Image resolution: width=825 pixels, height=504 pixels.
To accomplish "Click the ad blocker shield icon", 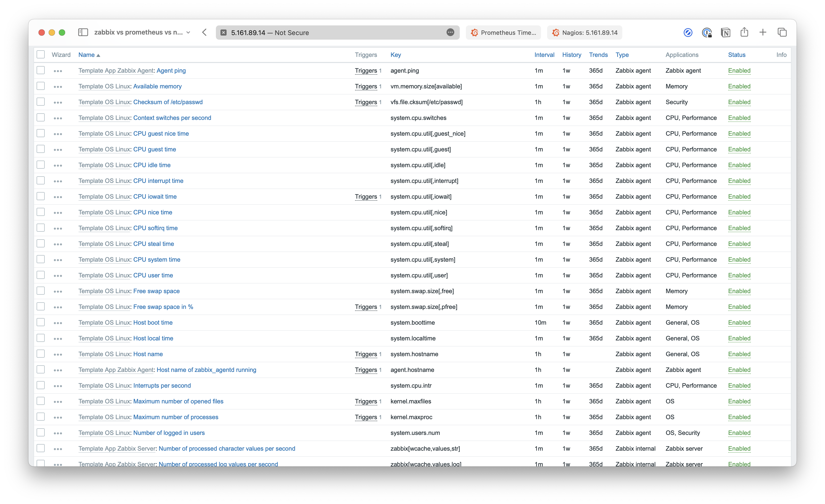I will click(x=688, y=32).
